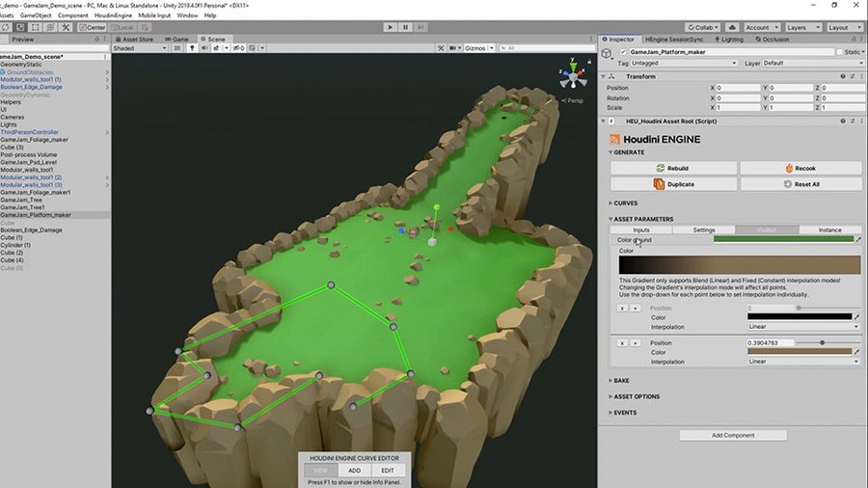Toggle hidden objects visibility count icon
868x488 pixels.
coord(238,48)
